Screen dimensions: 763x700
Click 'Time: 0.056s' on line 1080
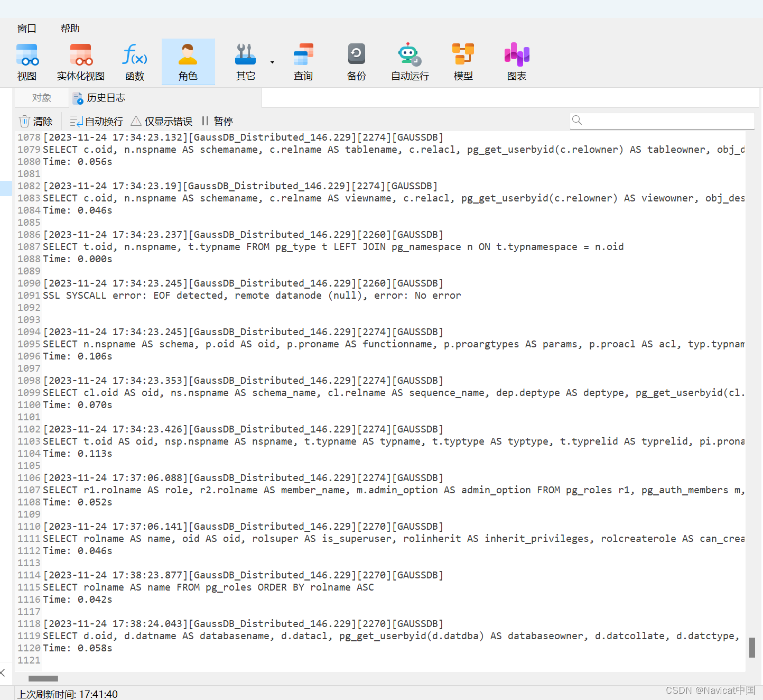tap(78, 162)
